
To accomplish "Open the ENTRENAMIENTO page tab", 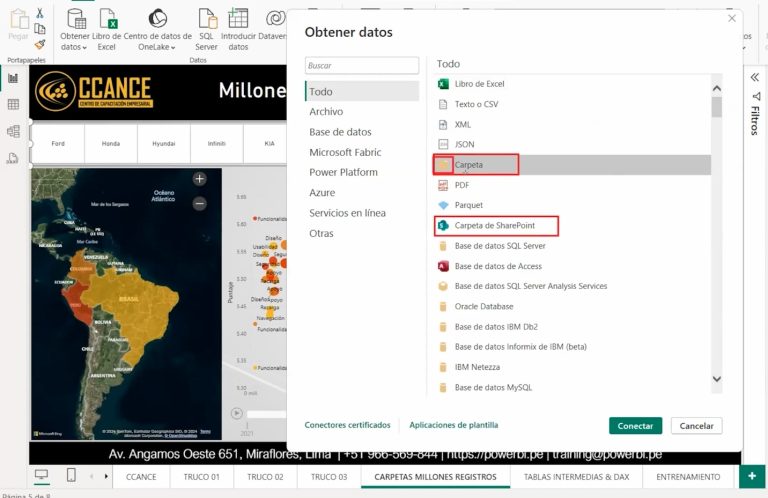I will coord(688,476).
